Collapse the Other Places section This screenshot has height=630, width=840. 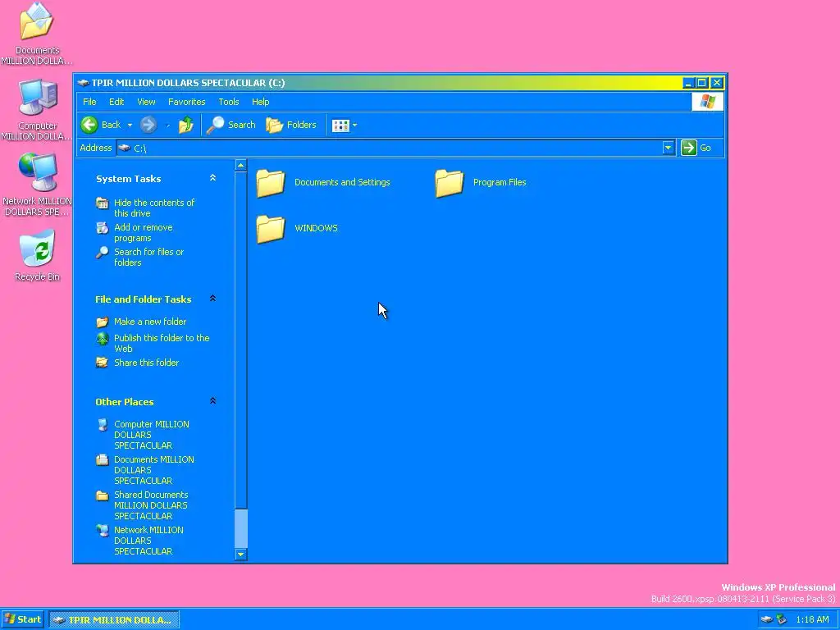coord(212,400)
